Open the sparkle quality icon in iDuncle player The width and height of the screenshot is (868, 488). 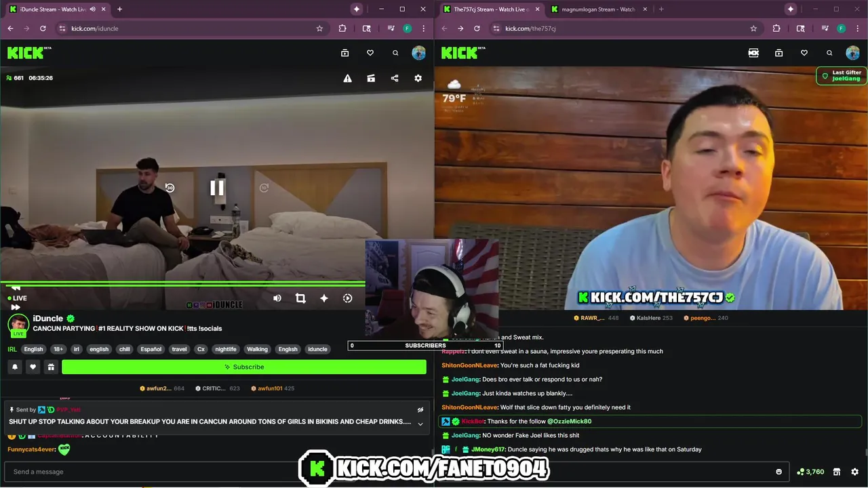(324, 298)
